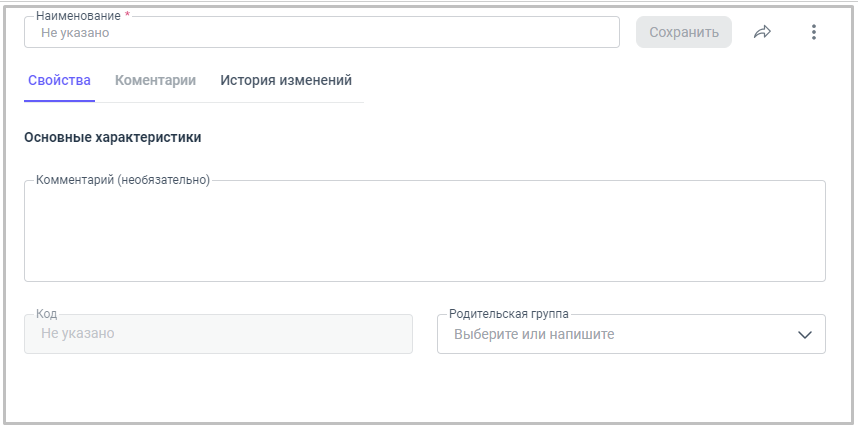Click the Комментарий (необязательно) label

coord(123,180)
